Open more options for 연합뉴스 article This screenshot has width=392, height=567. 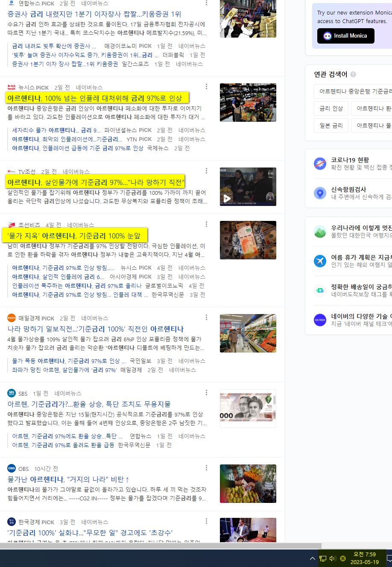click(207, 3)
